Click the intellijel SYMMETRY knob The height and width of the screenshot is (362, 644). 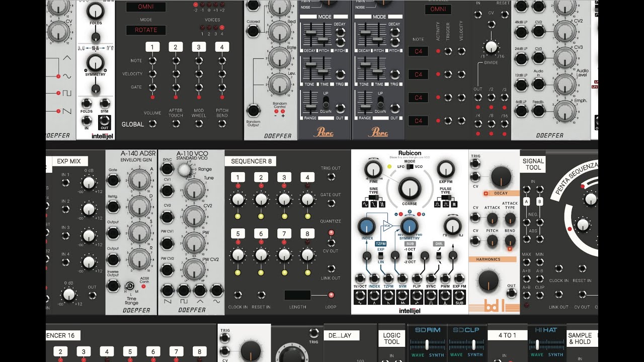click(x=95, y=62)
